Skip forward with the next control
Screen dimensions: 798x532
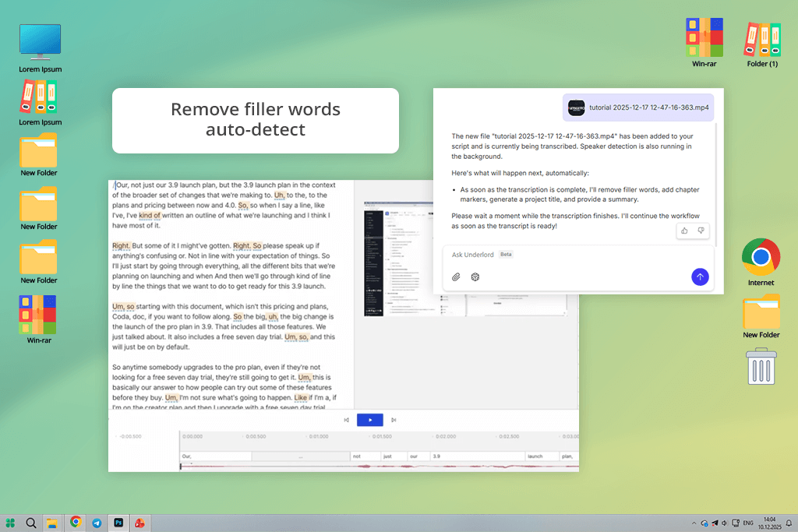pyautogui.click(x=394, y=420)
